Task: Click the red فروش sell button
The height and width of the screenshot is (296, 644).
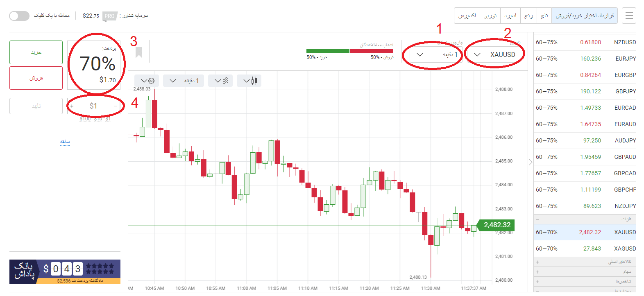Action: pyautogui.click(x=36, y=78)
